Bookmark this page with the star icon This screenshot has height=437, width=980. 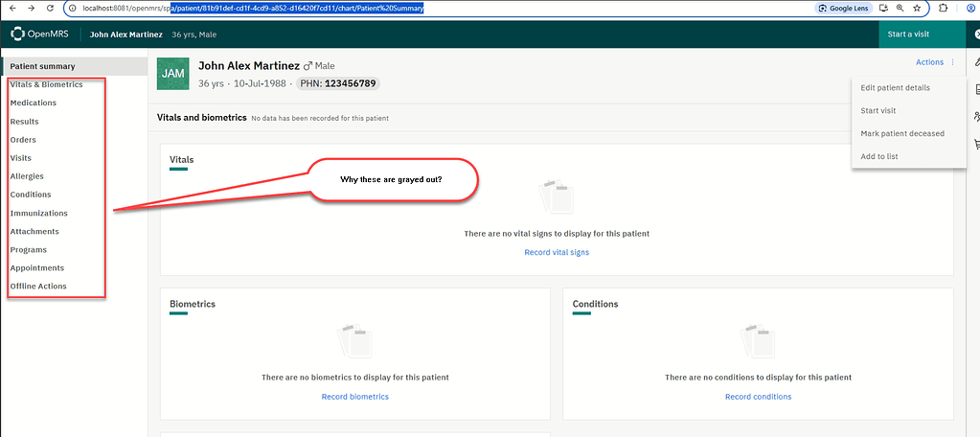pos(917,8)
